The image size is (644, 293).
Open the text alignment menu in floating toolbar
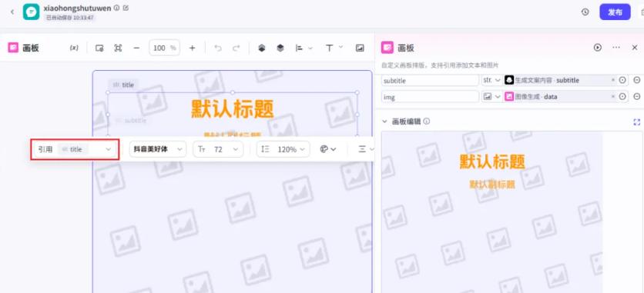pos(366,149)
